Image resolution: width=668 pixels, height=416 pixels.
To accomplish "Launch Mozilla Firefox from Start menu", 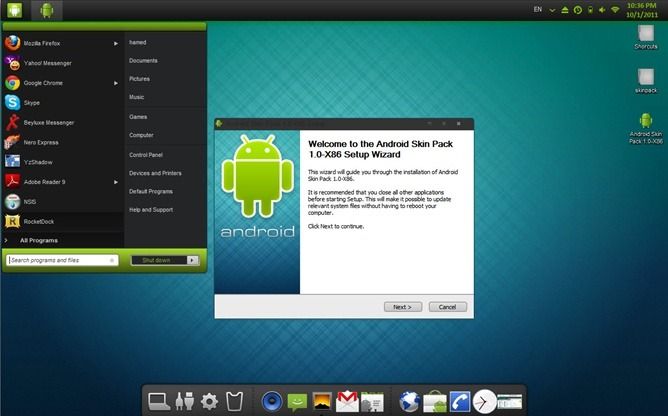I will pos(63,43).
